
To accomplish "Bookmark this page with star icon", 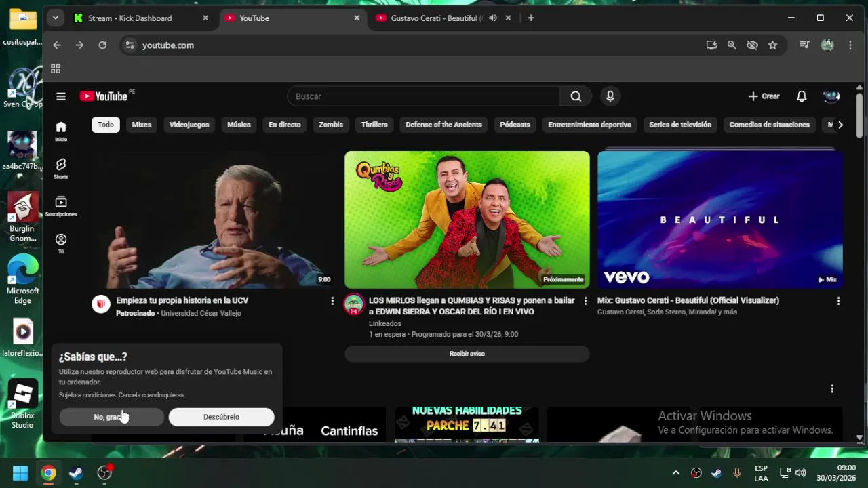I will (x=772, y=45).
